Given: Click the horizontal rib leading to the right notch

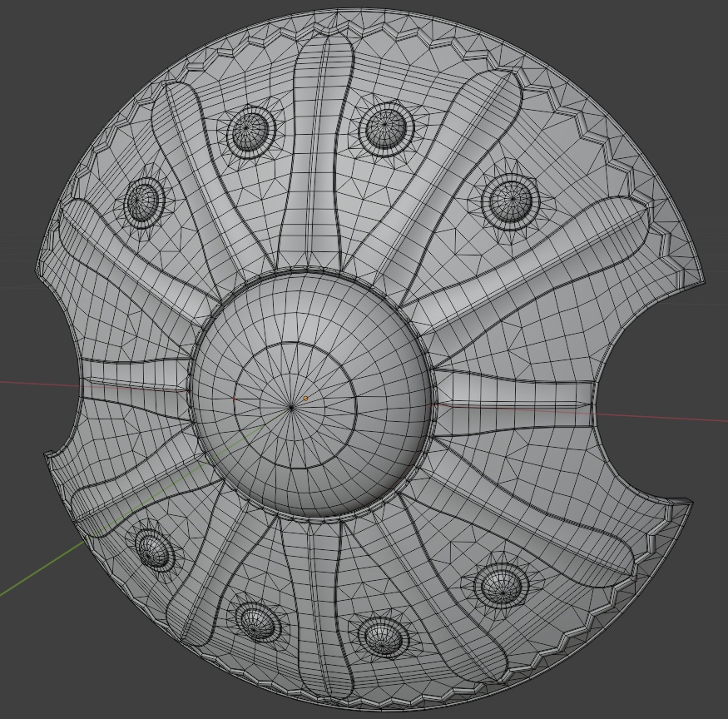Looking at the screenshot, I should coord(515,401).
